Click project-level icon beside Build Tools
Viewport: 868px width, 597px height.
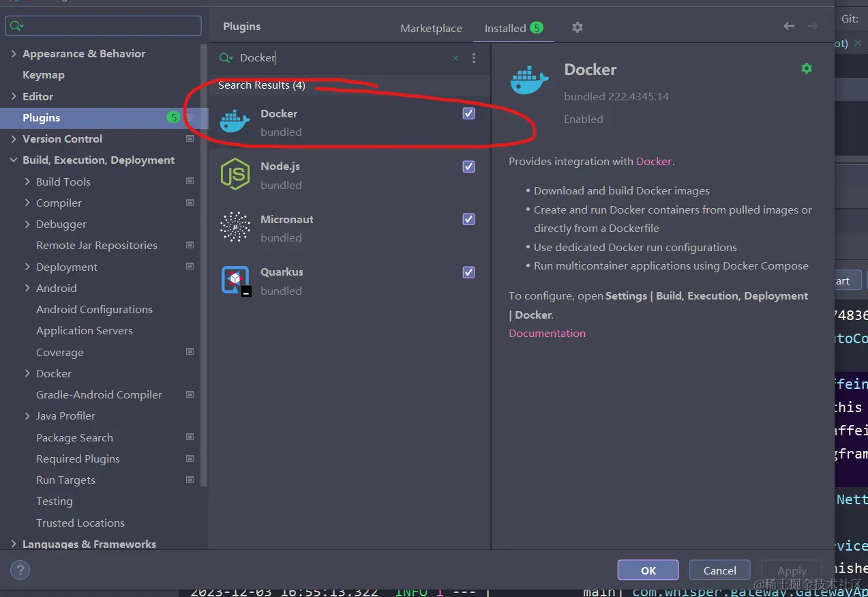pyautogui.click(x=190, y=181)
